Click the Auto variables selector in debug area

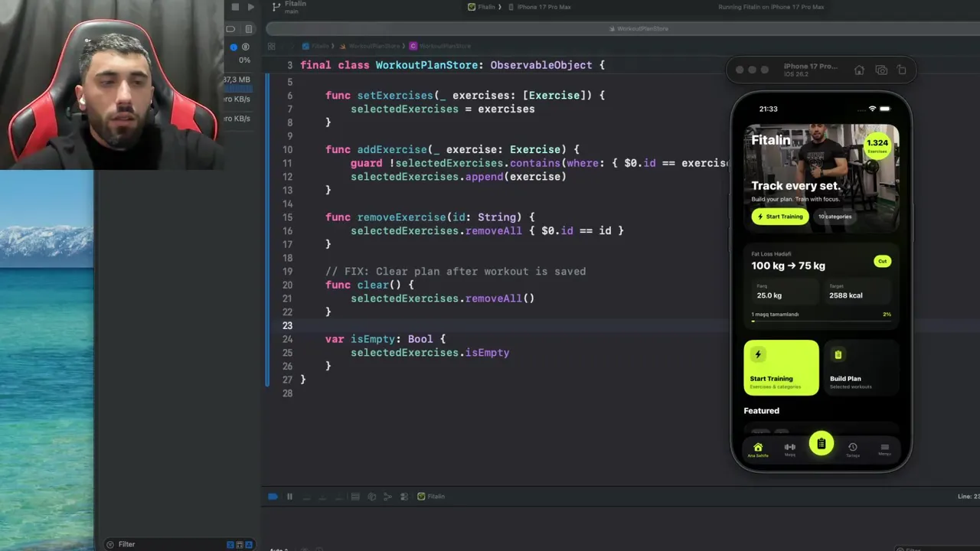(x=280, y=549)
